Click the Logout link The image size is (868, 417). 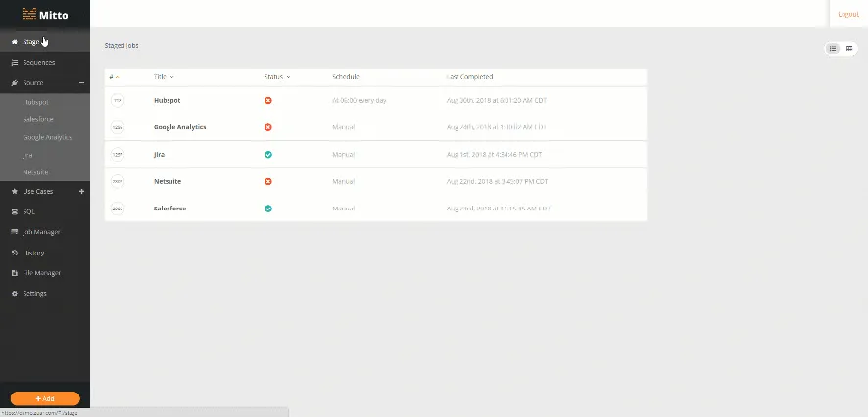[848, 14]
